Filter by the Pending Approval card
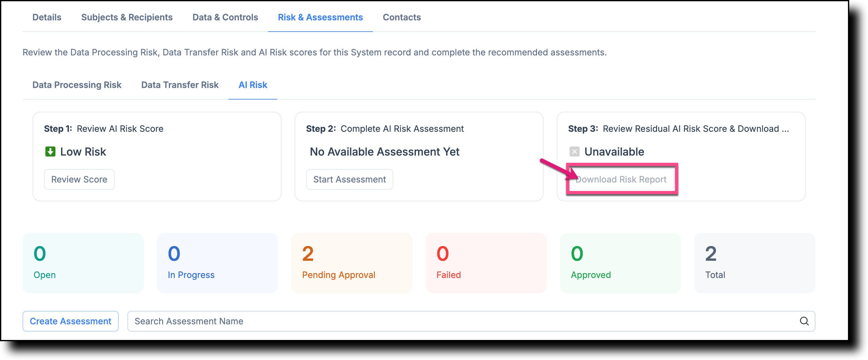 (x=351, y=263)
